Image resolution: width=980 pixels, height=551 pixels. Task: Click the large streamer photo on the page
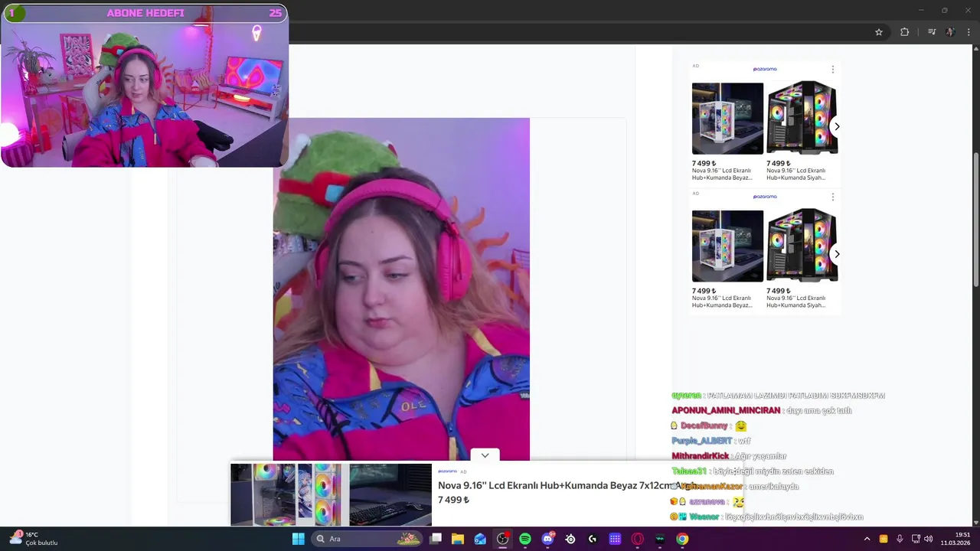tap(401, 289)
